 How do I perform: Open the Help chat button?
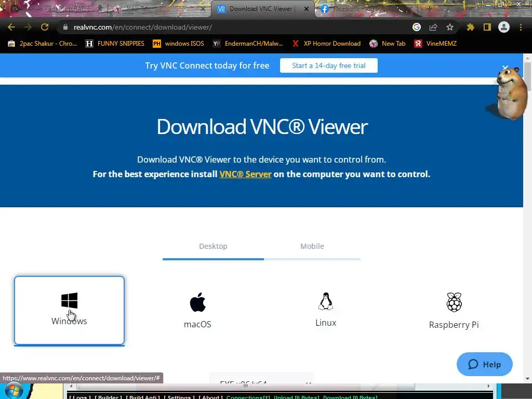[x=485, y=364]
